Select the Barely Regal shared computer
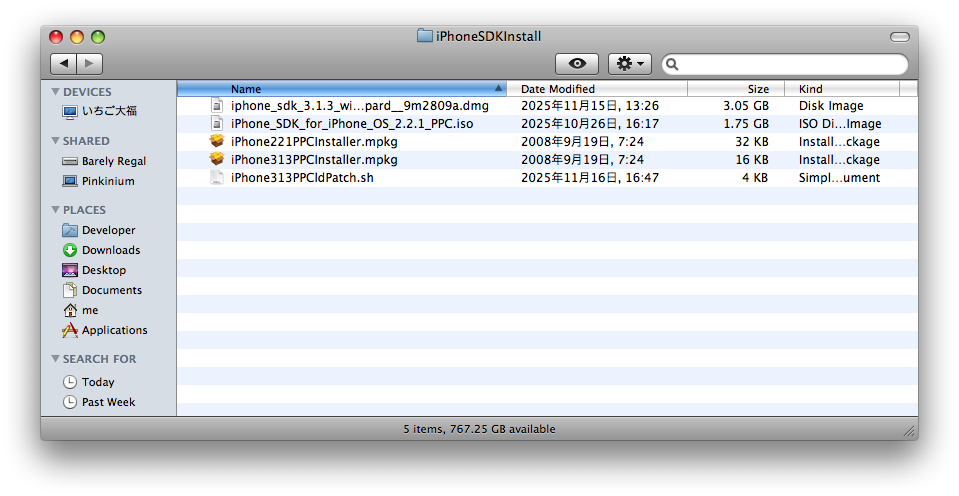 (x=113, y=161)
